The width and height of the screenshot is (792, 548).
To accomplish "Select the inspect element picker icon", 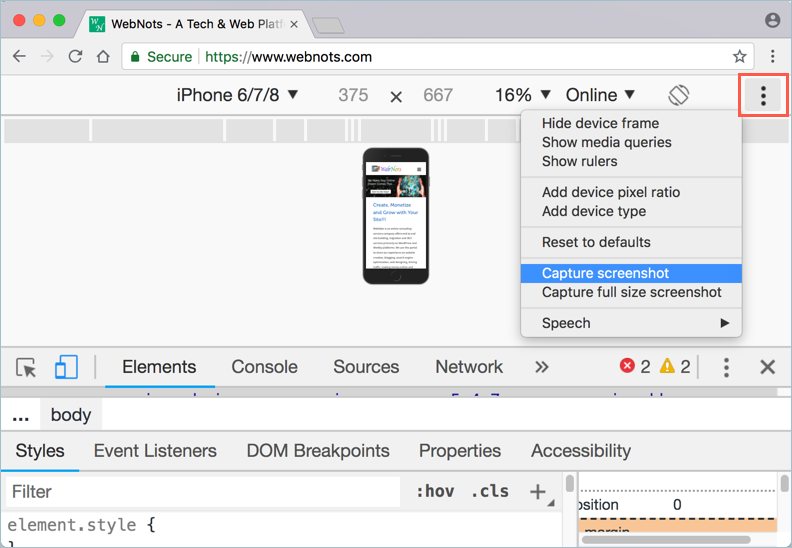I will point(27,367).
